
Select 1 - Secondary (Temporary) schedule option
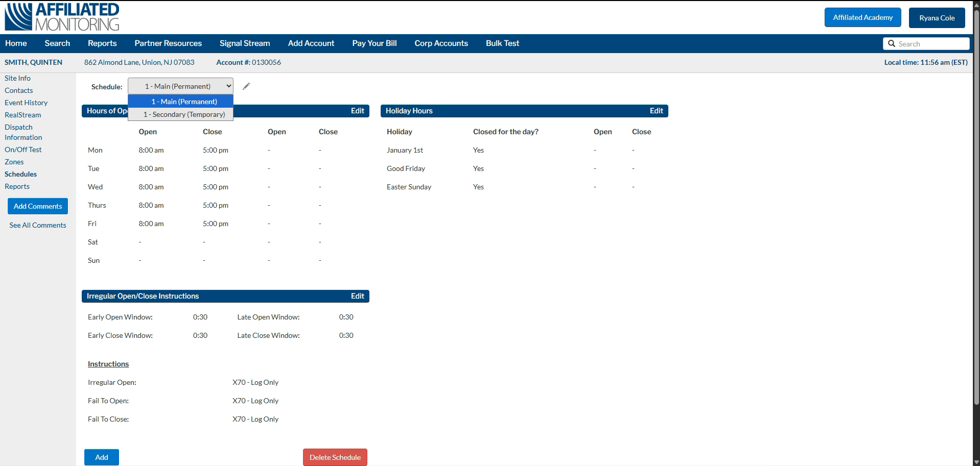[184, 114]
